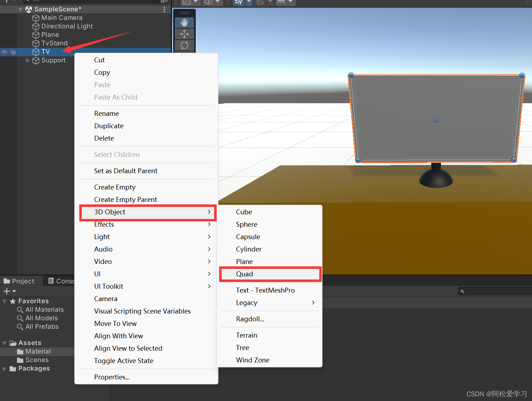Screen dimensions: 532x401
Task: Select the Rotate tool in the scene toolbar
Action: point(184,45)
